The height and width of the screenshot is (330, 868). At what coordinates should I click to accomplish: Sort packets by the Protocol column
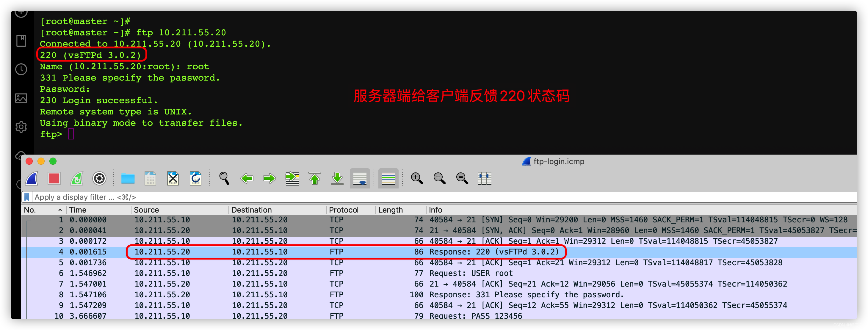coord(351,210)
